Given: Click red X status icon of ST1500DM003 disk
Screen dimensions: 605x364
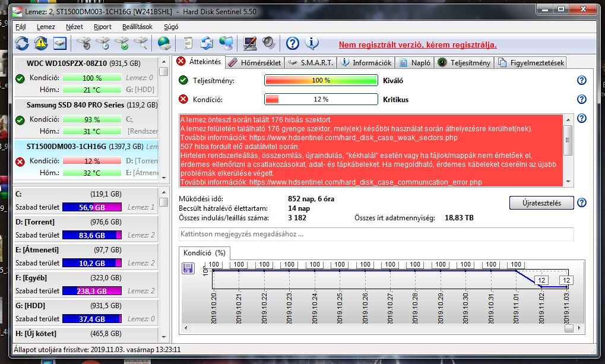Looking at the screenshot, I should [20, 162].
